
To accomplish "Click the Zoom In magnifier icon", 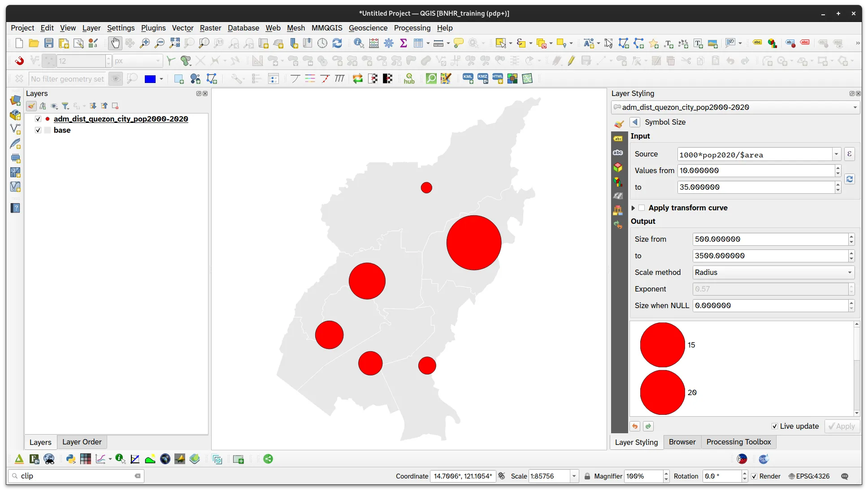I will [x=145, y=43].
